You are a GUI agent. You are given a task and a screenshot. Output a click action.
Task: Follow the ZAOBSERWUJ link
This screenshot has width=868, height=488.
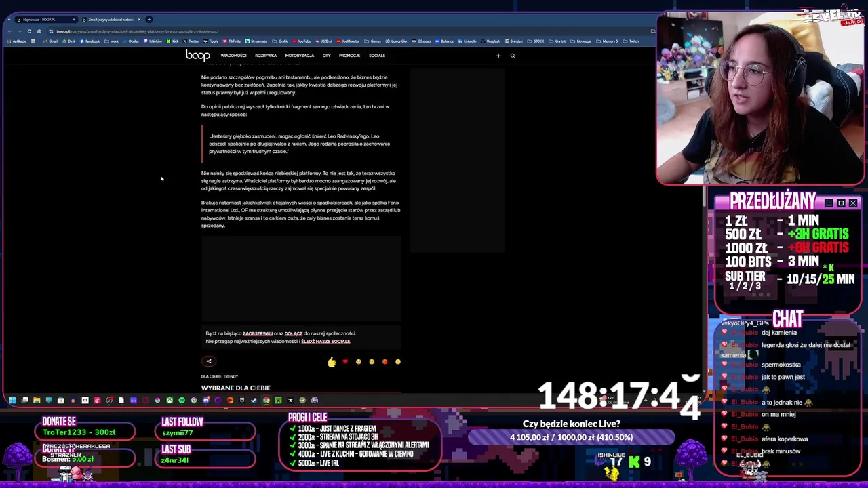[x=258, y=333]
